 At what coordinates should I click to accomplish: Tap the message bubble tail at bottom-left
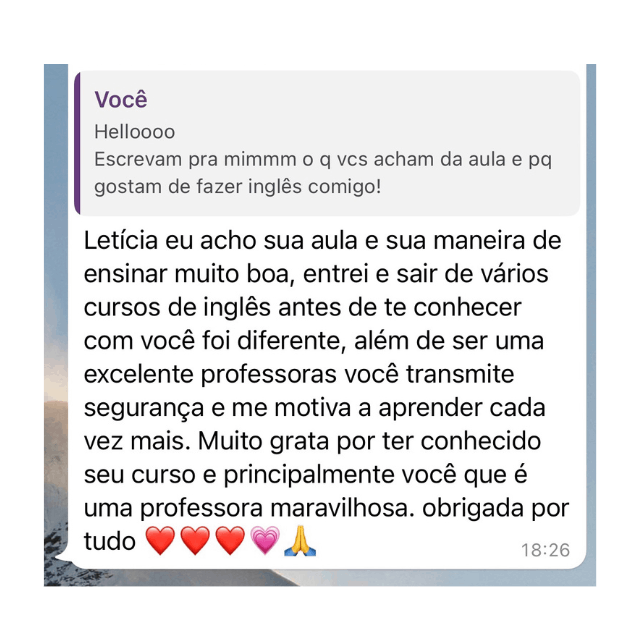coord(62,559)
